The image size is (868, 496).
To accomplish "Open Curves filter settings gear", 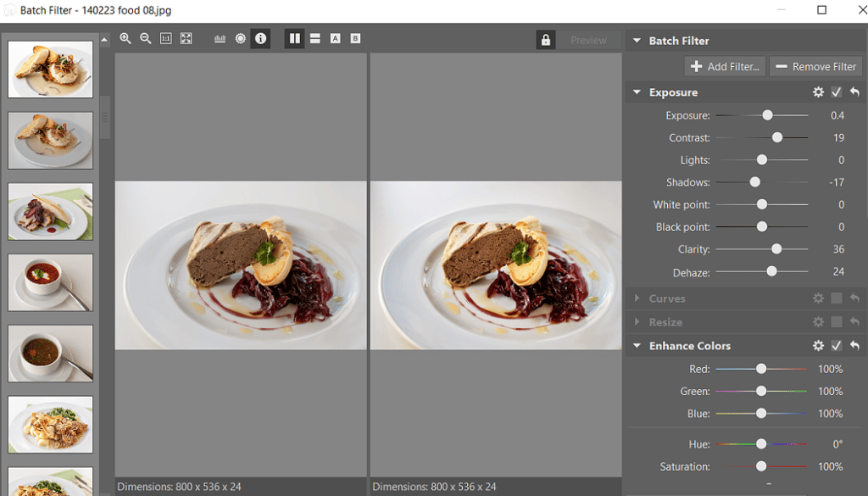I will coord(818,298).
